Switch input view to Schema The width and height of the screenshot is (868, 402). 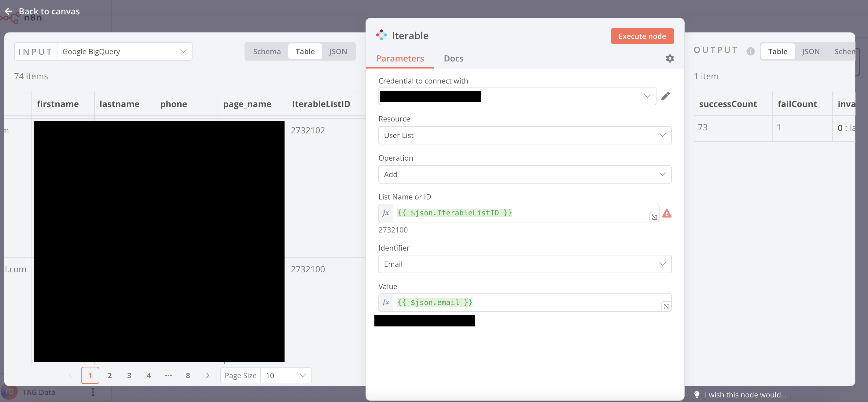click(267, 52)
